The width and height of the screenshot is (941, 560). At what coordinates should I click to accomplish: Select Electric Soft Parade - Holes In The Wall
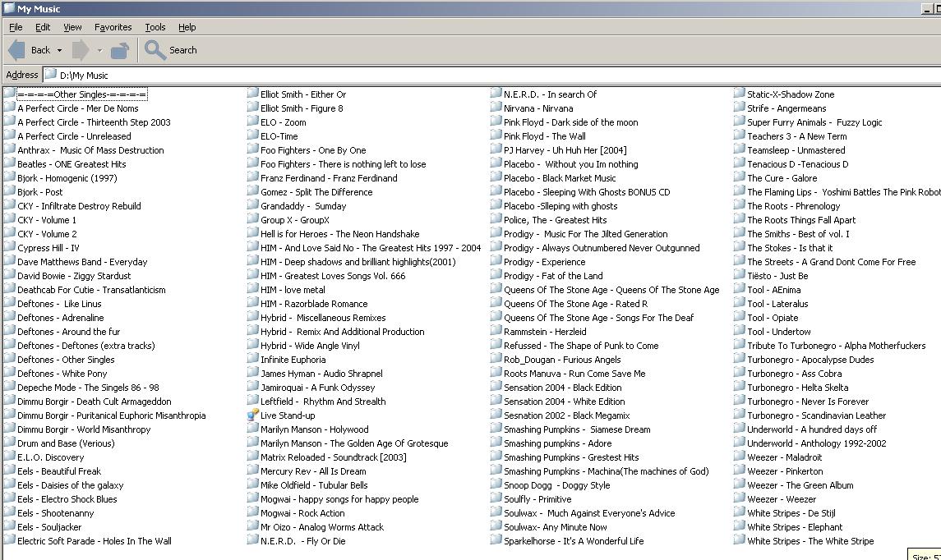coord(95,541)
